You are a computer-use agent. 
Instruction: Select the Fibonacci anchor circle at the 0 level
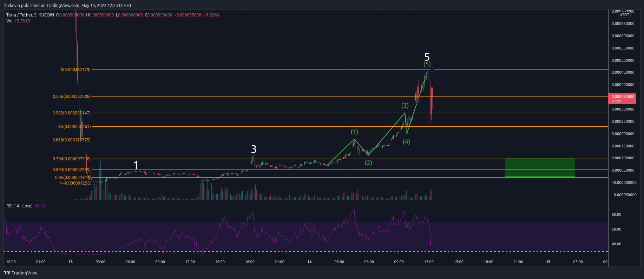tap(432, 70)
